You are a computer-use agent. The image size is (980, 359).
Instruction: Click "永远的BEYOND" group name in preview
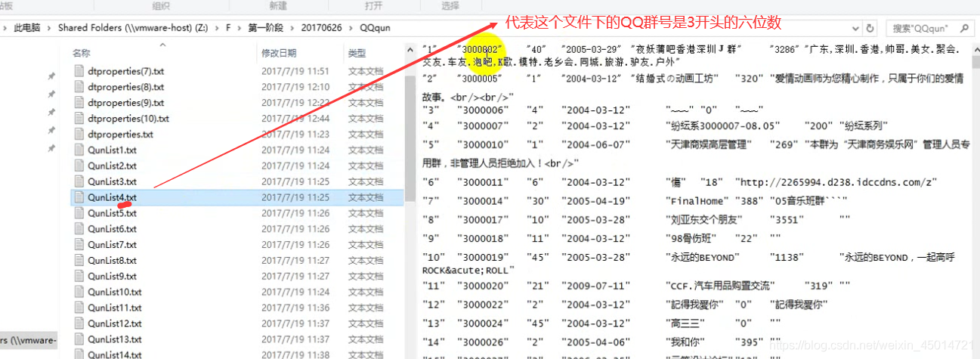click(704, 258)
